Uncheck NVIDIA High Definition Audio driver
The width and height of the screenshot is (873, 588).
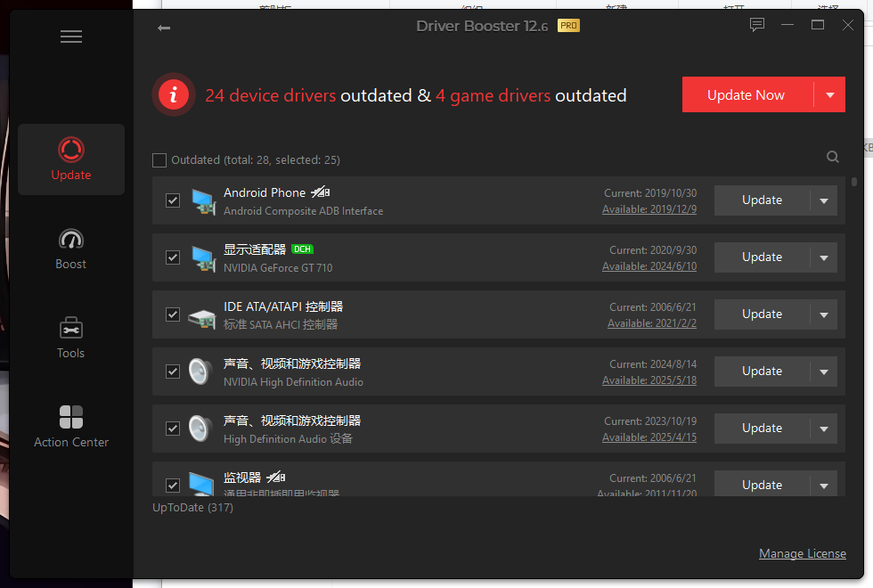(173, 372)
